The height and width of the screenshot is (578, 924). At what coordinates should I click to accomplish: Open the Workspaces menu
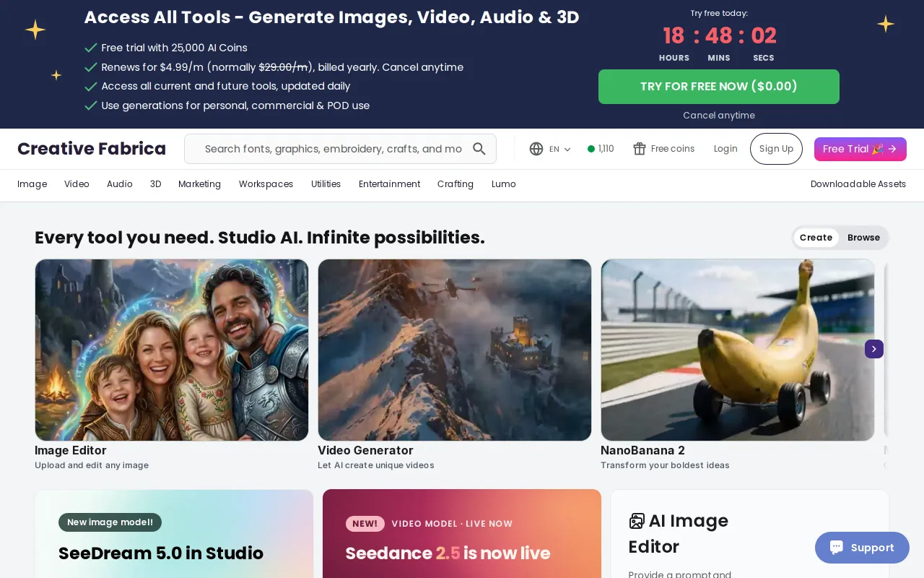266,184
